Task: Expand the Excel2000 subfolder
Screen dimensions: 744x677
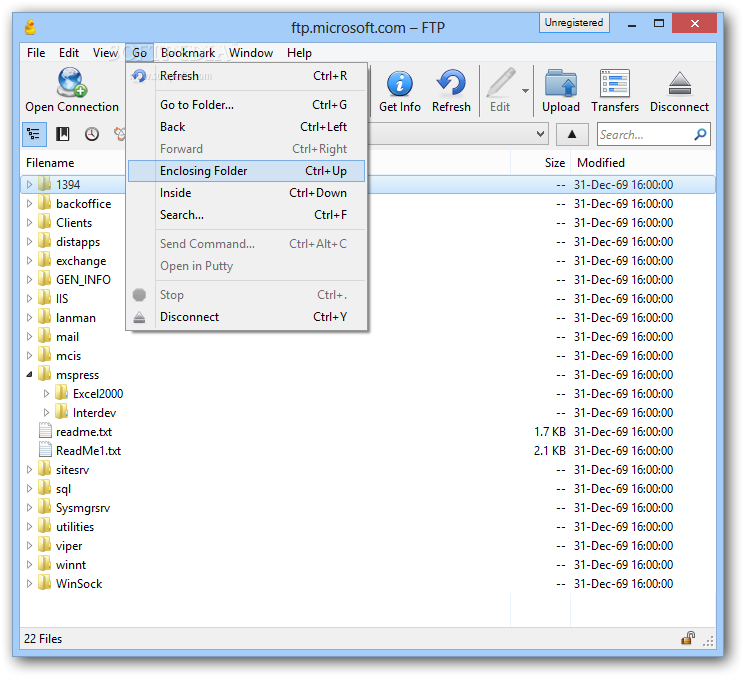Action: (46, 393)
